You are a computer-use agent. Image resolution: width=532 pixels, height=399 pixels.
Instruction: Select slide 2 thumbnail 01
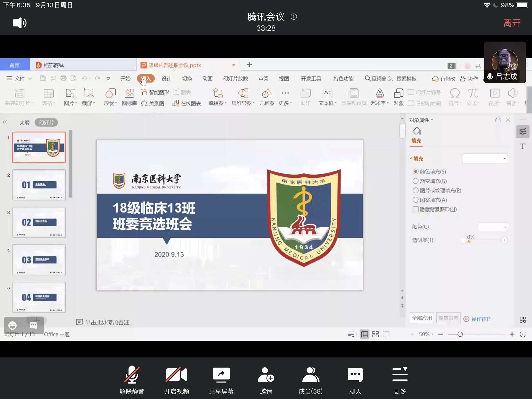pyautogui.click(x=39, y=185)
